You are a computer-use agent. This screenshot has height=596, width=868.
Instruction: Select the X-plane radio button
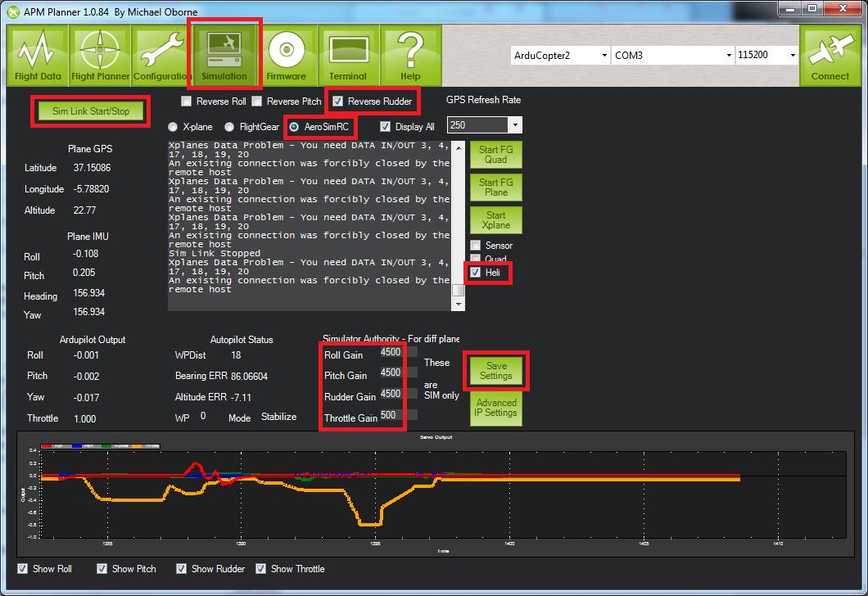(x=173, y=127)
